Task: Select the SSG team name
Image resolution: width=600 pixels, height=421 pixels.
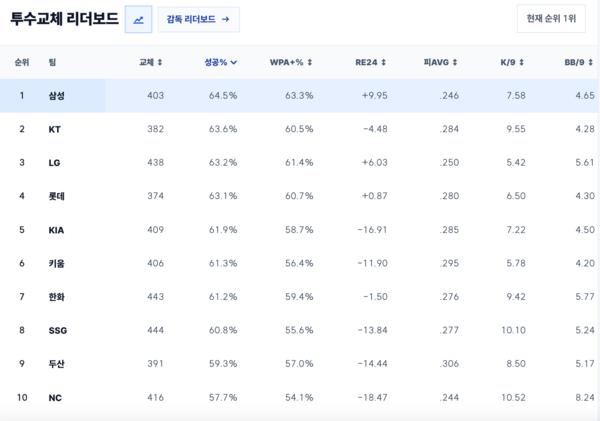Action: click(58, 330)
